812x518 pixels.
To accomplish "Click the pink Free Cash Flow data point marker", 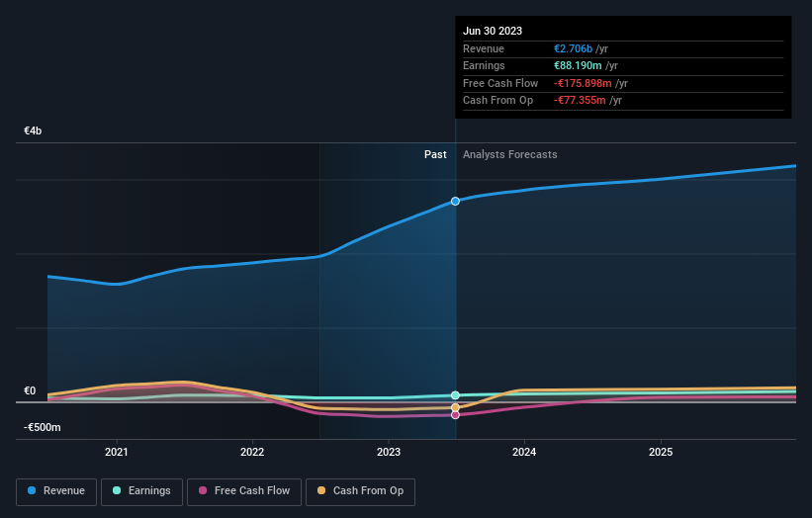I will (455, 415).
